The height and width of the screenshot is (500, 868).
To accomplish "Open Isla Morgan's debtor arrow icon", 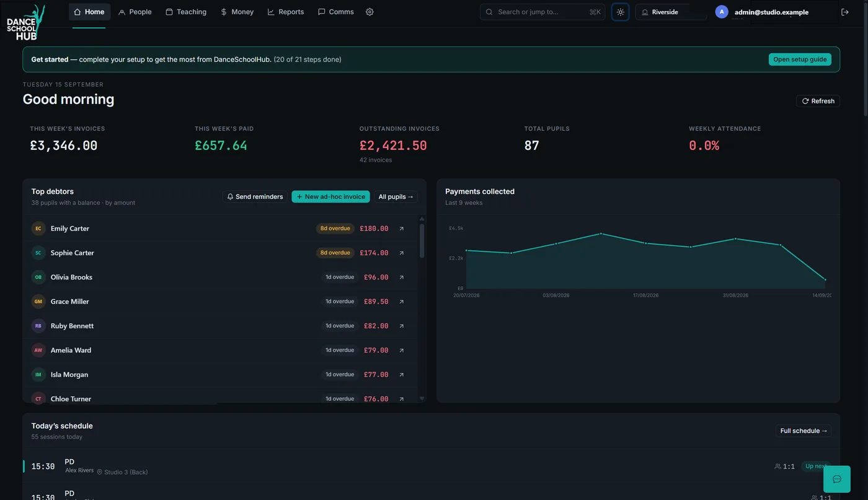I will (401, 375).
